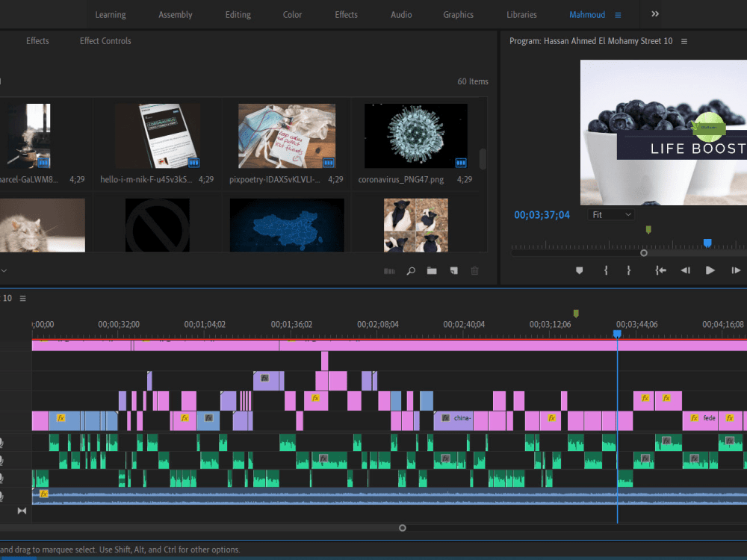The height and width of the screenshot is (560, 747).
Task: Click the Go to In button
Action: (x=660, y=270)
